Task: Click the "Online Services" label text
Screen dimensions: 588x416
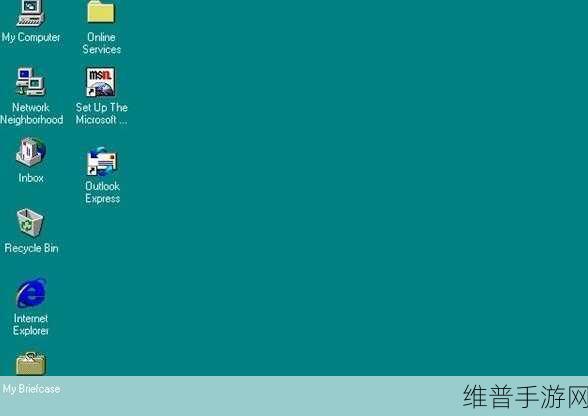Action: tap(102, 43)
